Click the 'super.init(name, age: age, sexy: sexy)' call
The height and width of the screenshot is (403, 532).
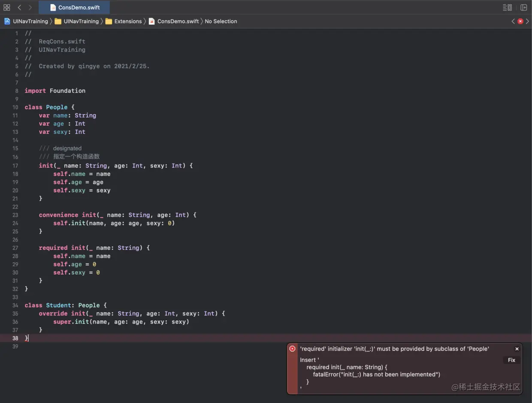(121, 321)
